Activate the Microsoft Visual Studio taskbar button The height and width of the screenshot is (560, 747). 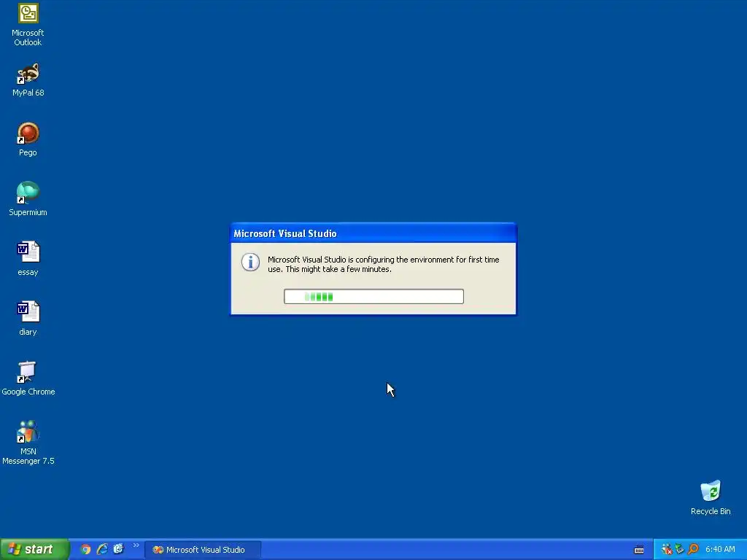[x=203, y=550]
